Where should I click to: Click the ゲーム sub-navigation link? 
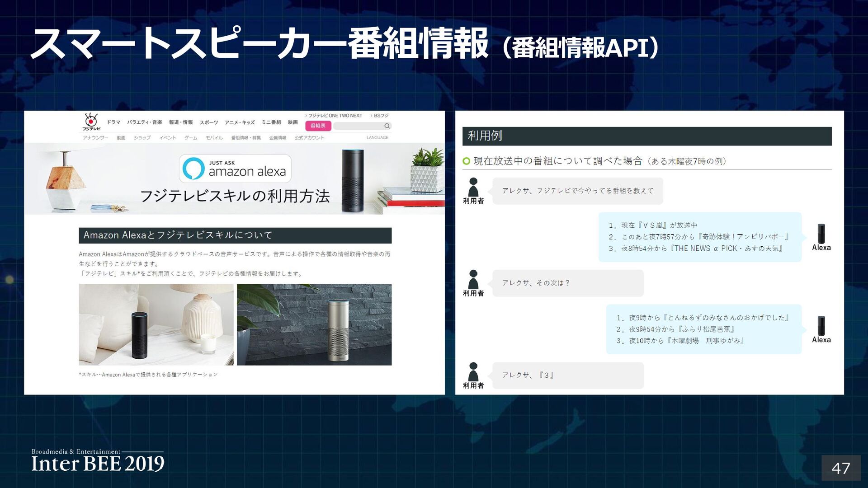coord(191,138)
